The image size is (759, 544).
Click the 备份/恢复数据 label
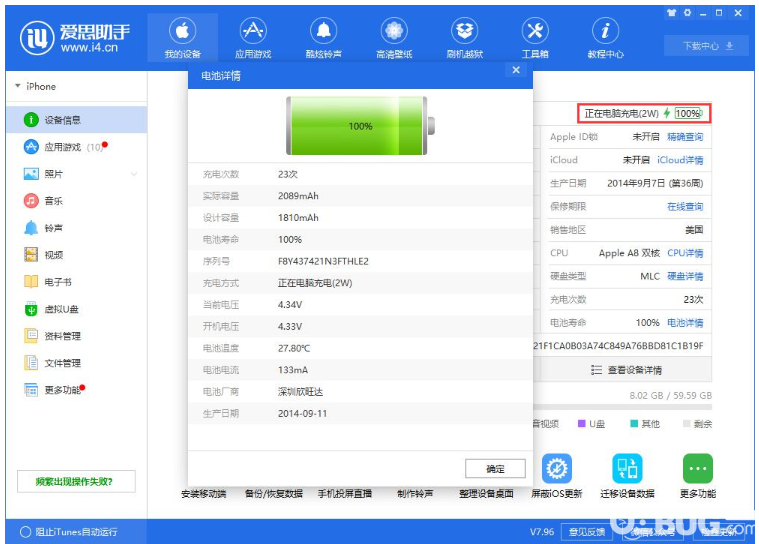(273, 494)
